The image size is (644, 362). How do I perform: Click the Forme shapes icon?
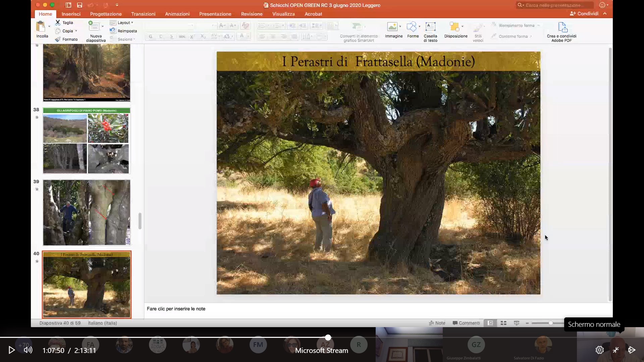coord(411,27)
